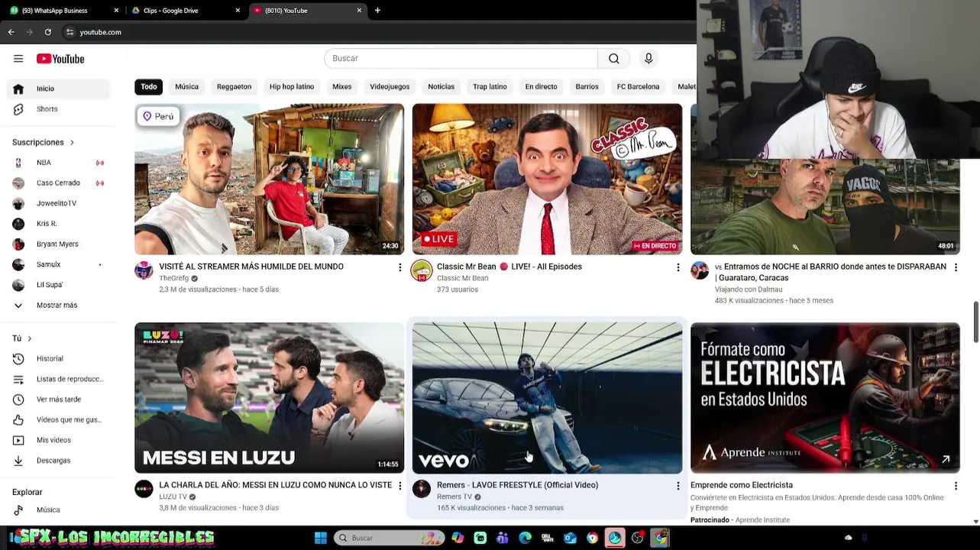Click title Entramos de NOCHE al BARRIO
The height and width of the screenshot is (550, 980).
831,272
